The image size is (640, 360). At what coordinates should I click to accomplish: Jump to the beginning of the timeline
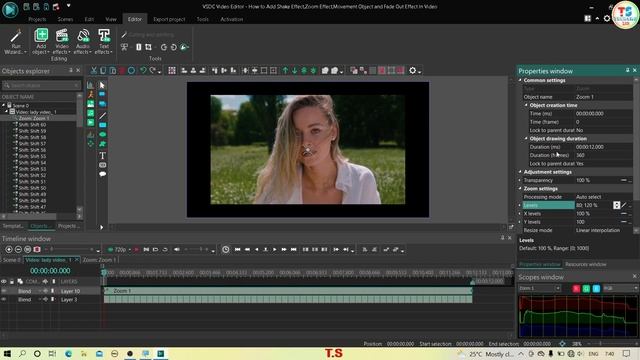(x=238, y=249)
